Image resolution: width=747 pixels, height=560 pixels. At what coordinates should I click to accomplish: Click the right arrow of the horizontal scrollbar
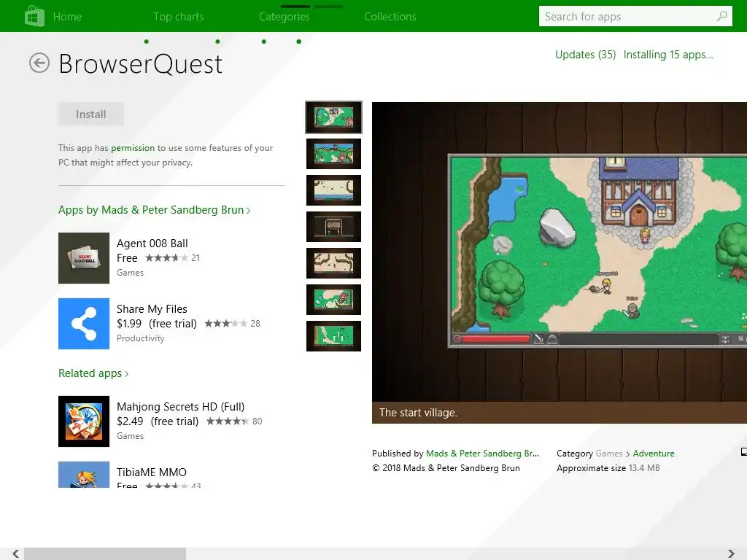tap(731, 553)
